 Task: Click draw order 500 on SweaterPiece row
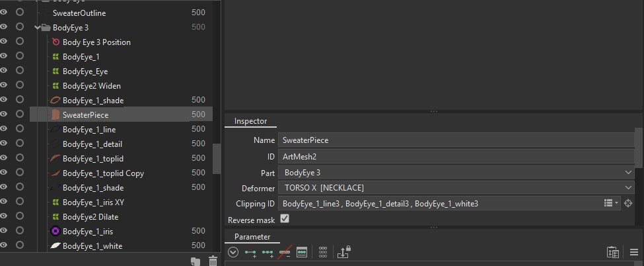coord(198,114)
